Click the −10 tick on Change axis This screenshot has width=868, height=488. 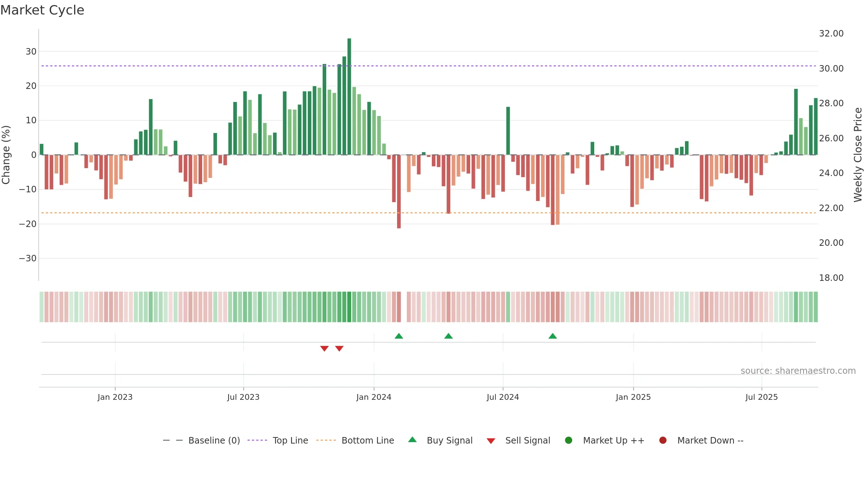pos(28,189)
